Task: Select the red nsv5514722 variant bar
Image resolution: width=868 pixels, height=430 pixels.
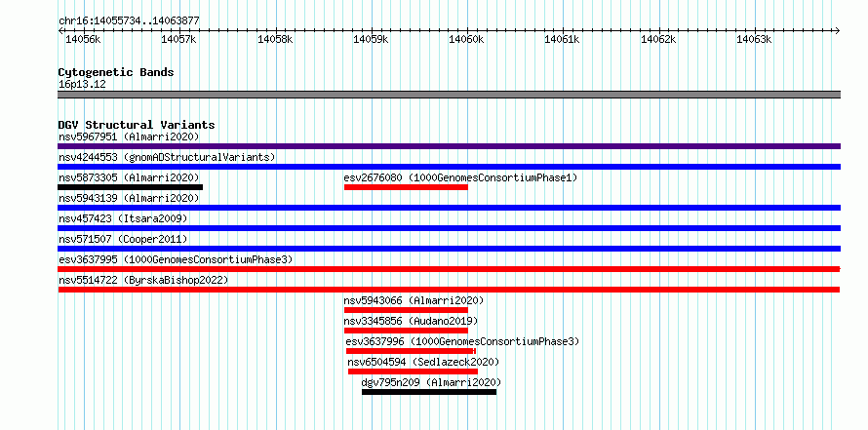Action: pos(449,290)
